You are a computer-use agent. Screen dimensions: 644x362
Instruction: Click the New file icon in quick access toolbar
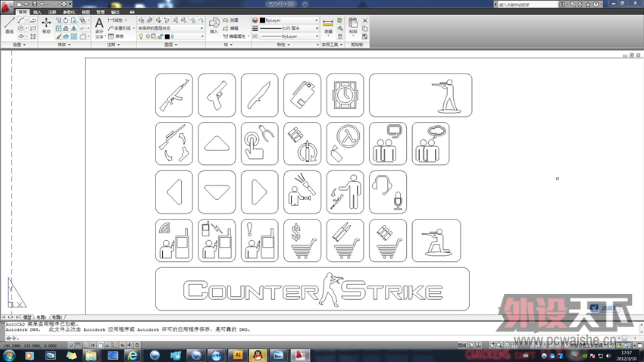pos(19,4)
